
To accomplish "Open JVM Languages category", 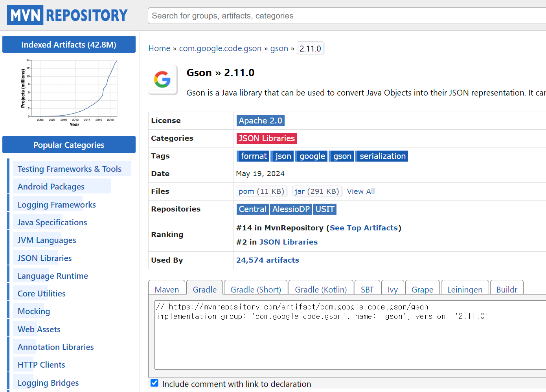I will point(47,240).
